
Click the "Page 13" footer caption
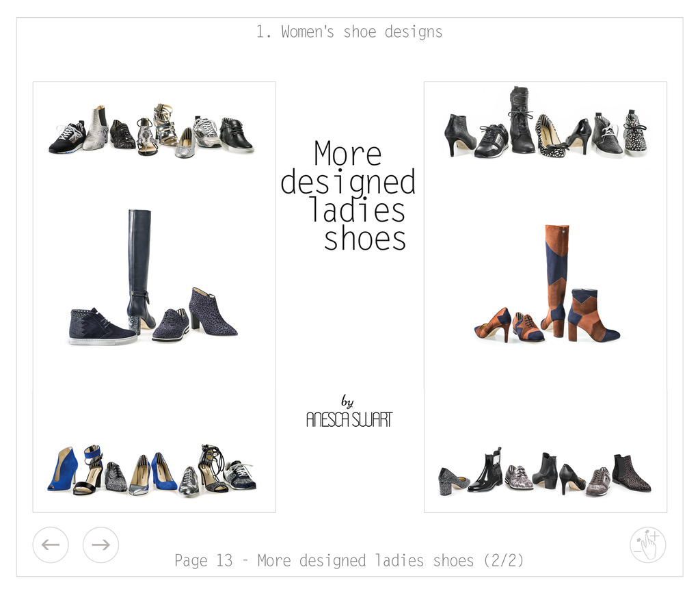pyautogui.click(x=349, y=560)
